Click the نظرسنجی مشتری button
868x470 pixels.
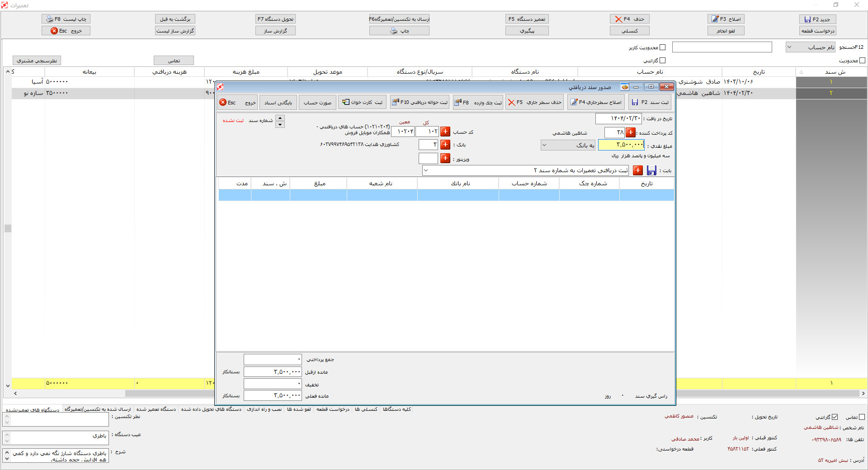coord(37,61)
